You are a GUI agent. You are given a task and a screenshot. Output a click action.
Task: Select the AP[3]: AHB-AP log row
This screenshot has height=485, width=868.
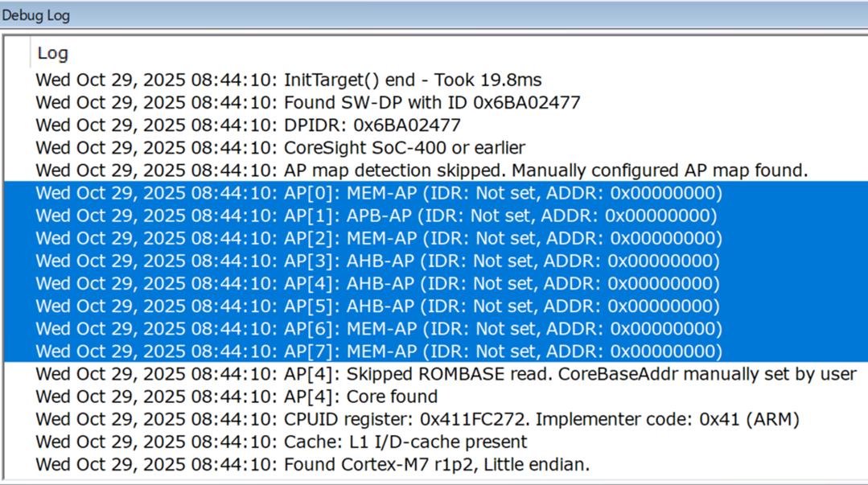coord(377,261)
